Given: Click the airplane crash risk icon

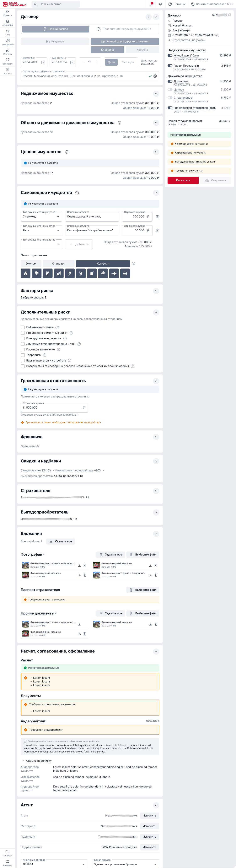Looking at the screenshot, I should click(114, 273).
